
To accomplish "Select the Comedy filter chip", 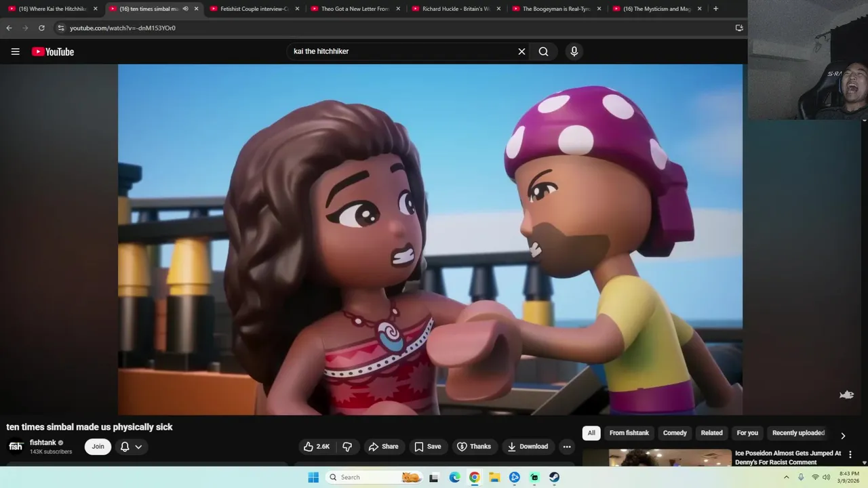I will (675, 433).
